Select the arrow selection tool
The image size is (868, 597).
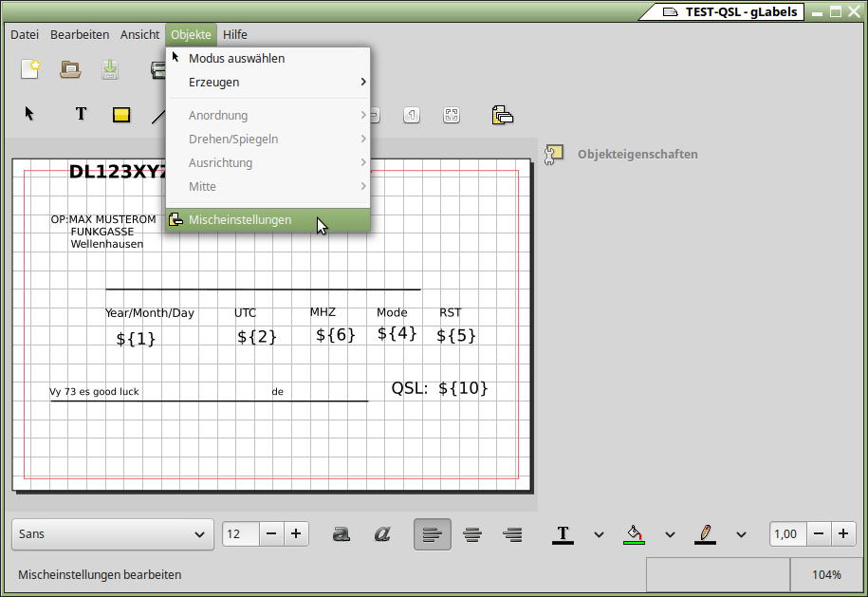tap(29, 114)
